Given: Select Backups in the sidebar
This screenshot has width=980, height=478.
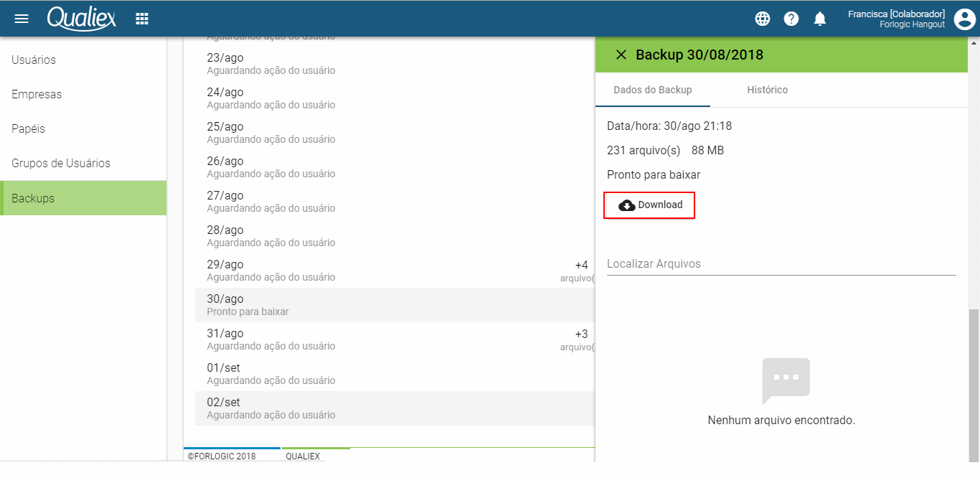Looking at the screenshot, I should pyautogui.click(x=83, y=198).
